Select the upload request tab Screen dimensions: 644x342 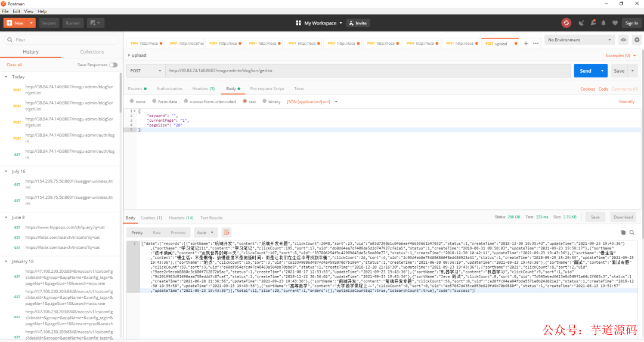501,43
